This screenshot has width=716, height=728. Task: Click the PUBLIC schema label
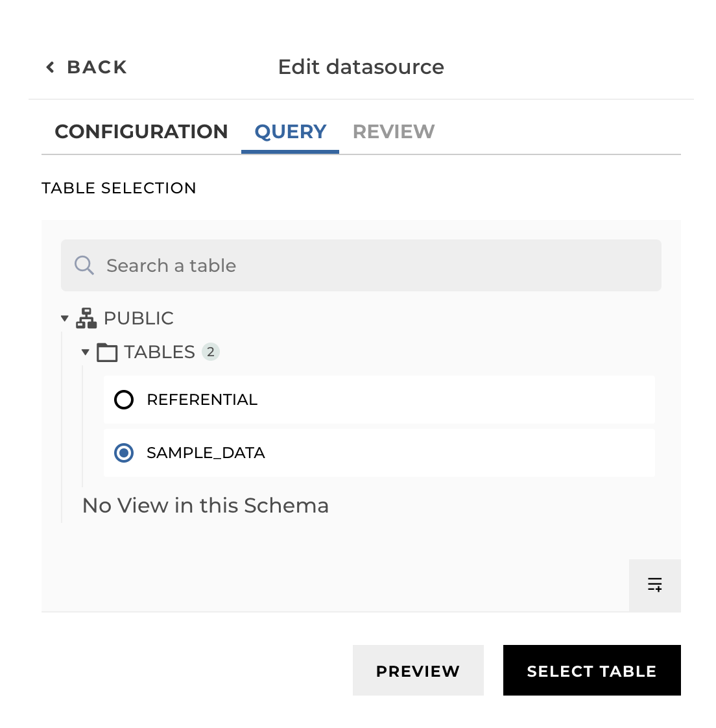tap(139, 318)
